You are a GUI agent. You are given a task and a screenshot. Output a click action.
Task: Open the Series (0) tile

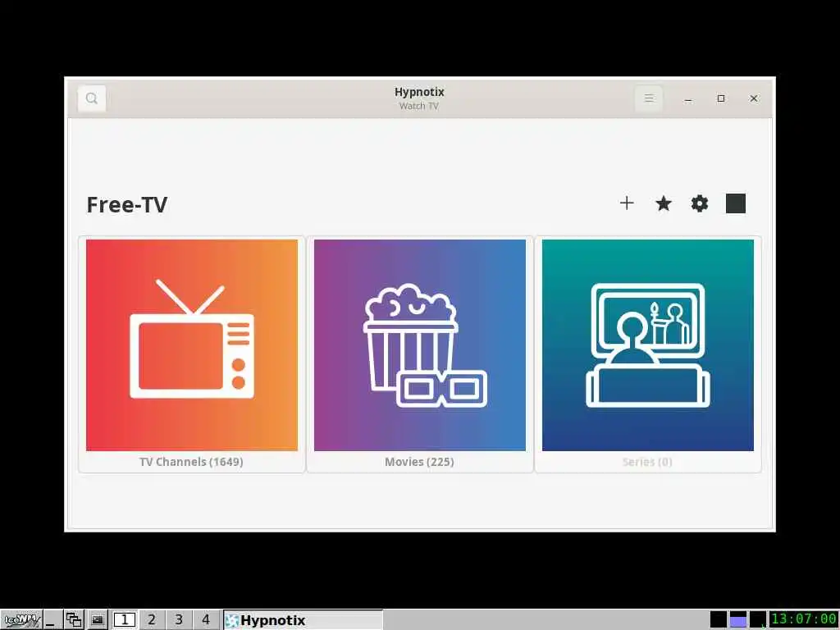[648, 354]
